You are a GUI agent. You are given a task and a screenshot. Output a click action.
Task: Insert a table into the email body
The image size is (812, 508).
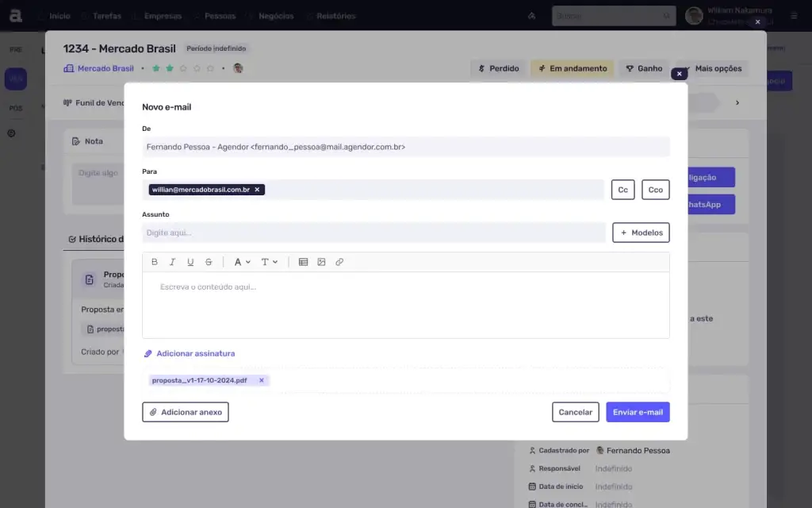(x=303, y=262)
